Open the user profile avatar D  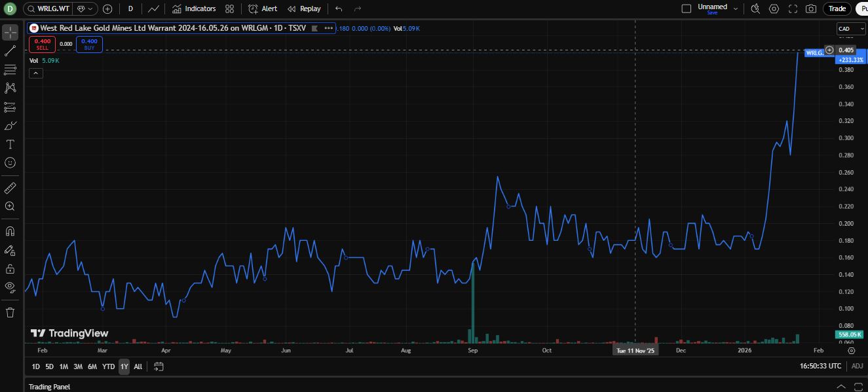[x=10, y=9]
